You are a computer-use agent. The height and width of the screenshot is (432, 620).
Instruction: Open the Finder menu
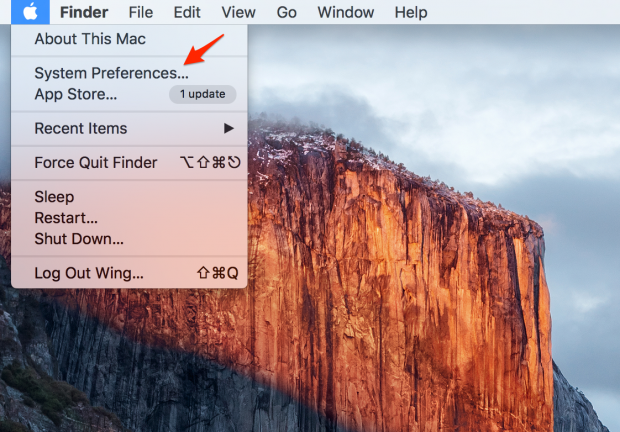83,13
